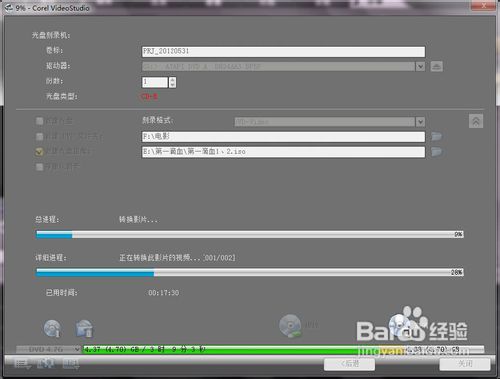
Task: Click the .iso file path field
Action: (x=283, y=152)
